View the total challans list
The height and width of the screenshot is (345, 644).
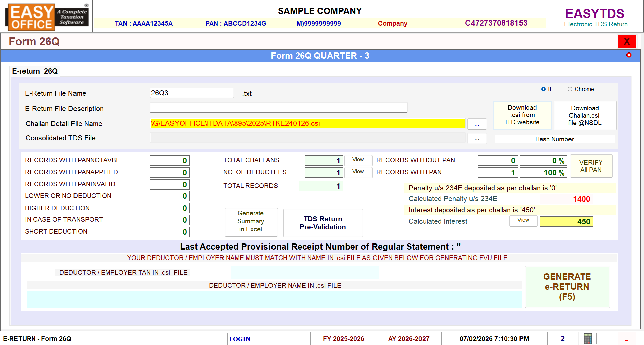click(x=358, y=160)
